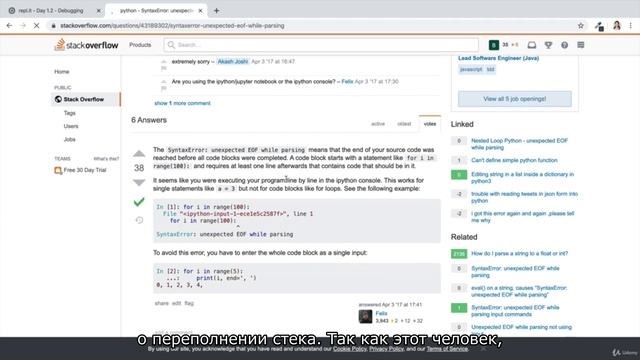Open 'trouble with reading tweets in json' link
Viewport: 640px width, 360px height.
pyautogui.click(x=524, y=197)
